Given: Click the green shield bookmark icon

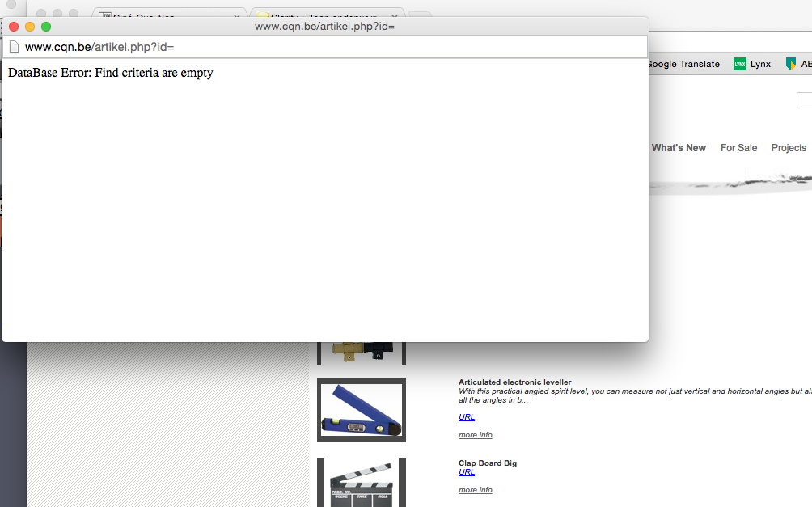Looking at the screenshot, I should tap(791, 64).
